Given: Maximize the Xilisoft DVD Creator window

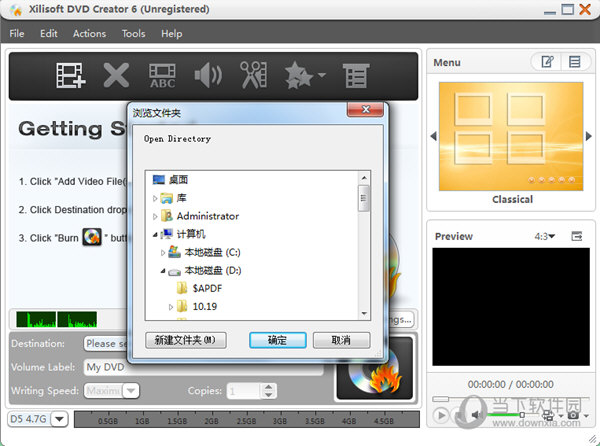Looking at the screenshot, I should (x=567, y=10).
